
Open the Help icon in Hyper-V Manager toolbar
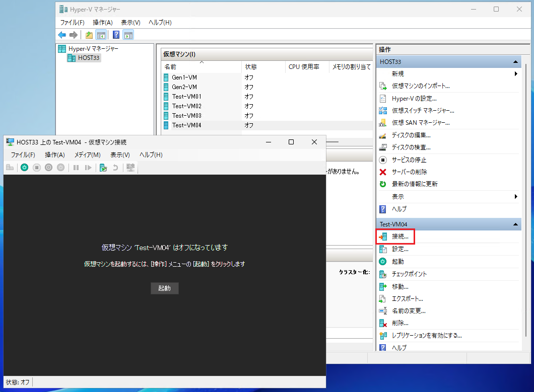click(115, 35)
